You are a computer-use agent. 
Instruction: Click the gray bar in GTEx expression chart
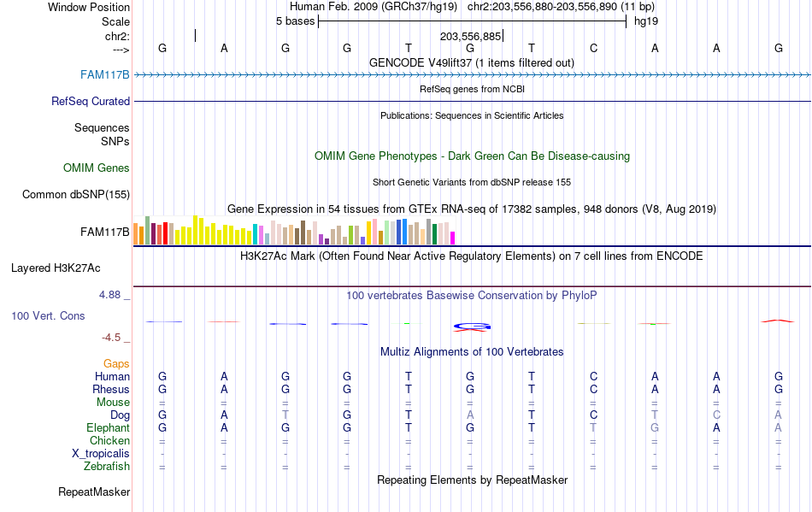pos(429,232)
